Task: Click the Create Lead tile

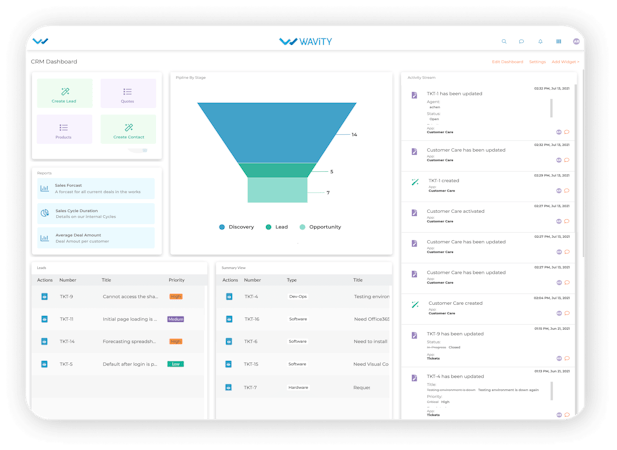Action: click(x=65, y=94)
